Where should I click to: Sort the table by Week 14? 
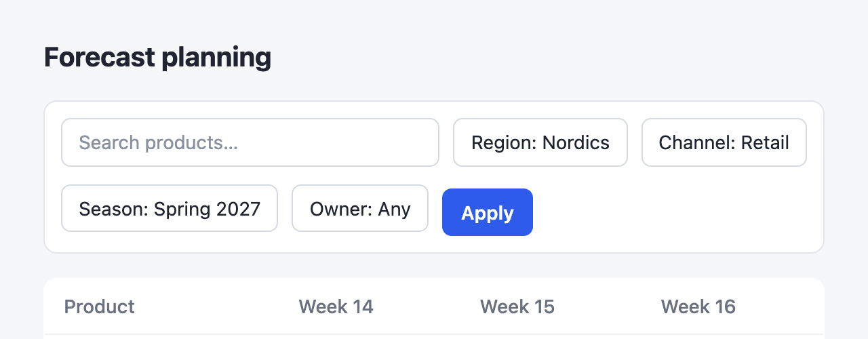[x=336, y=306]
